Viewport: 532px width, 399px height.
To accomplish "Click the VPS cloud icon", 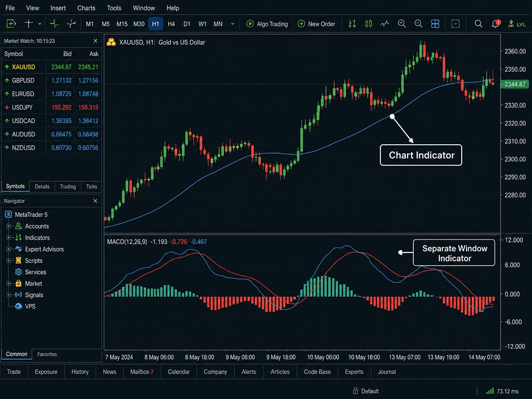I will (18, 306).
